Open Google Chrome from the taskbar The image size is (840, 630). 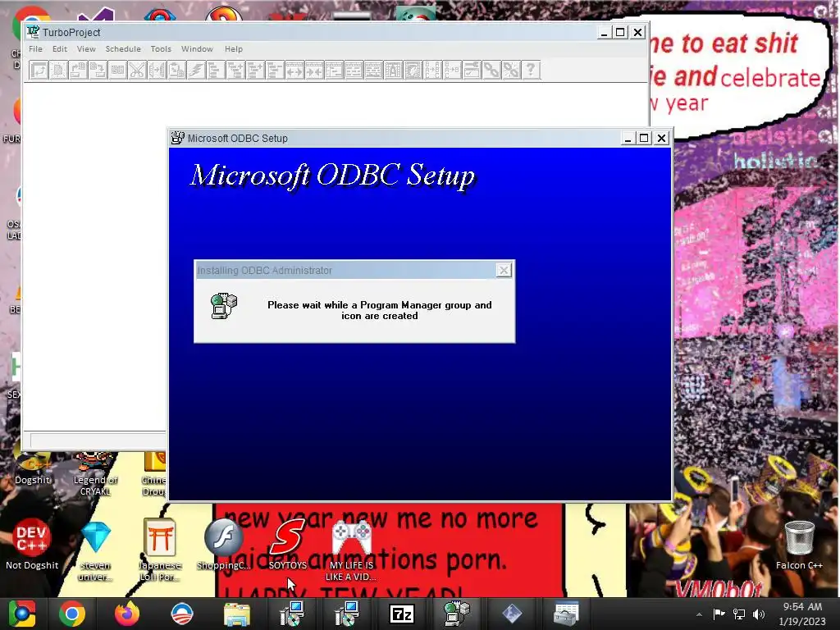pos(72,614)
